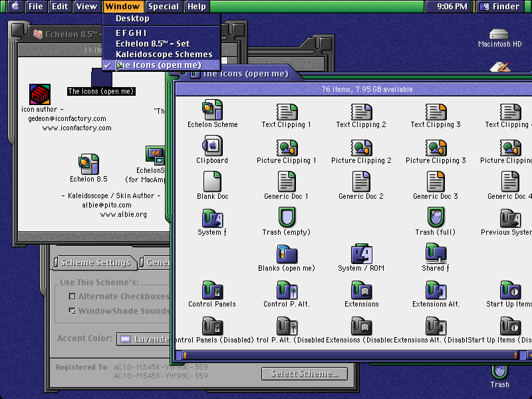Choose E F G H I window entry
Screen dimensions: 532x399
click(162, 33)
